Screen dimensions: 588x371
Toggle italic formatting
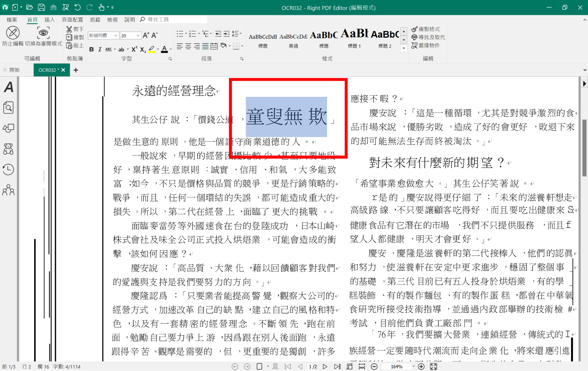click(100, 49)
